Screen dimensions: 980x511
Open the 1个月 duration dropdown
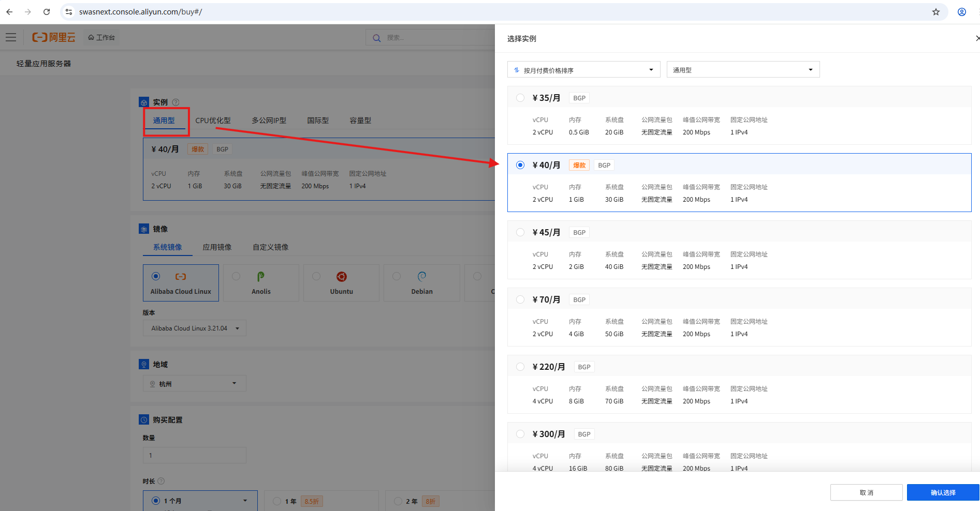(200, 501)
